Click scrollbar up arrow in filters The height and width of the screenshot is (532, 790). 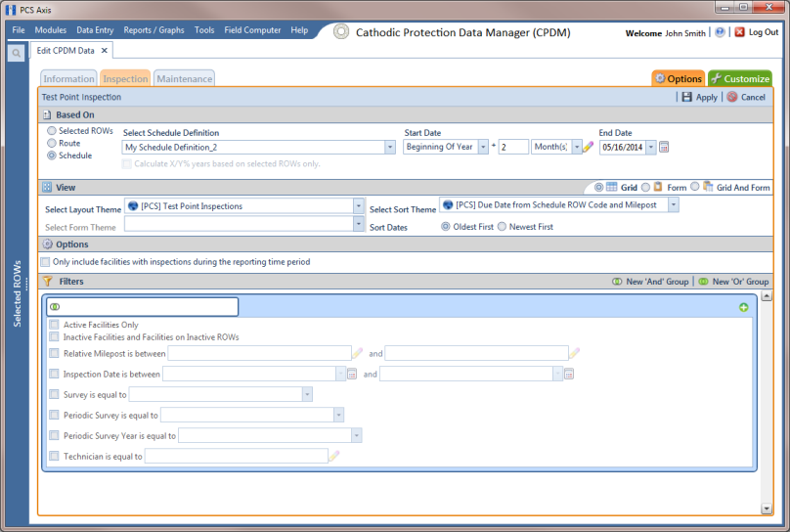tap(767, 296)
